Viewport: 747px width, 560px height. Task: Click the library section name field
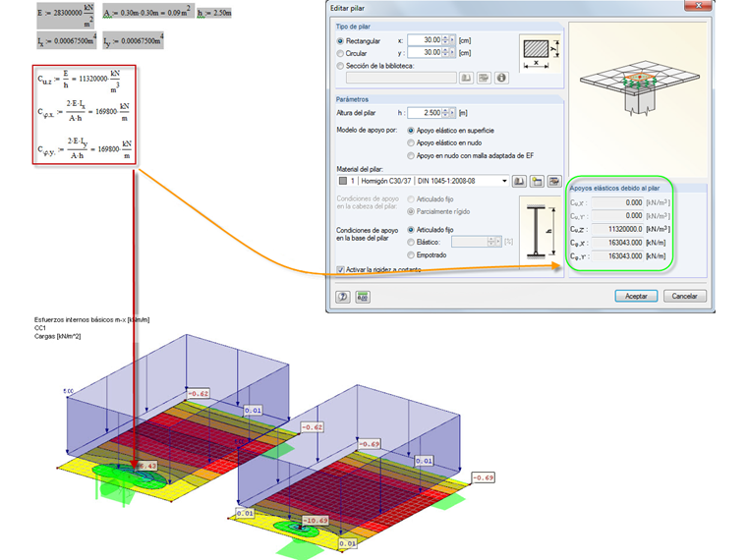click(x=401, y=78)
